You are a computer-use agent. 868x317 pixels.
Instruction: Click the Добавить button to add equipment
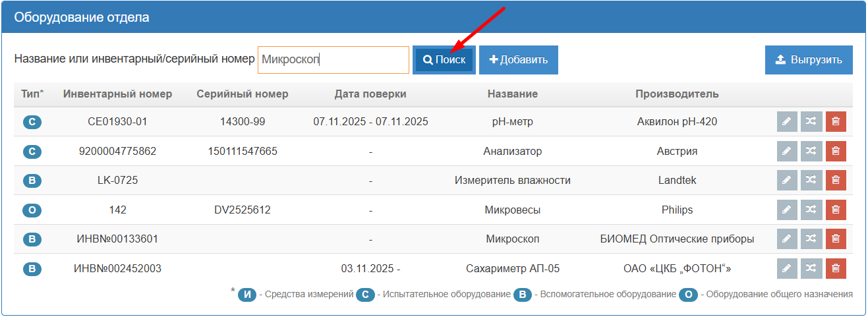[x=519, y=60]
